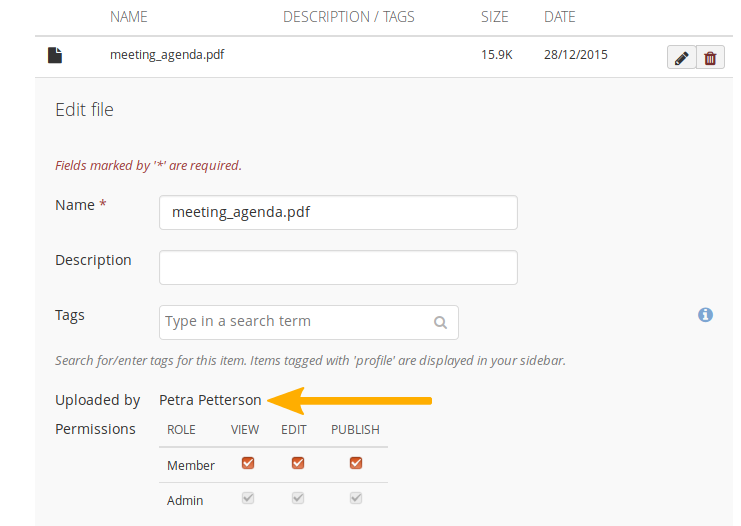
Task: Open the meeting_agenda.pdf file link
Action: (167, 55)
